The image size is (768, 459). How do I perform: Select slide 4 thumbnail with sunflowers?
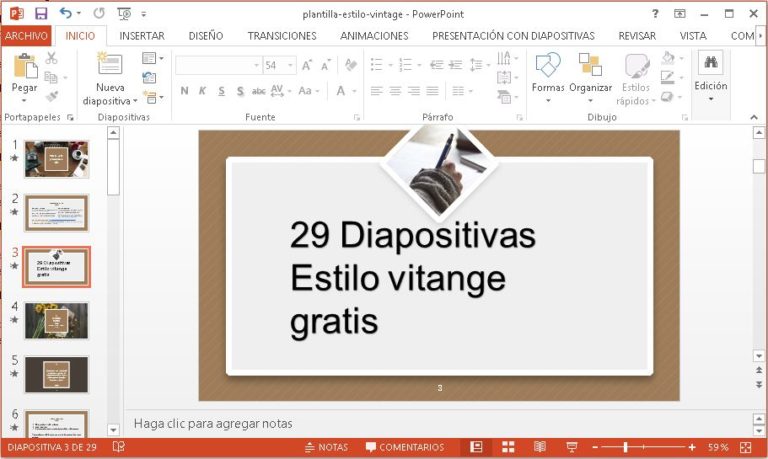click(57, 321)
